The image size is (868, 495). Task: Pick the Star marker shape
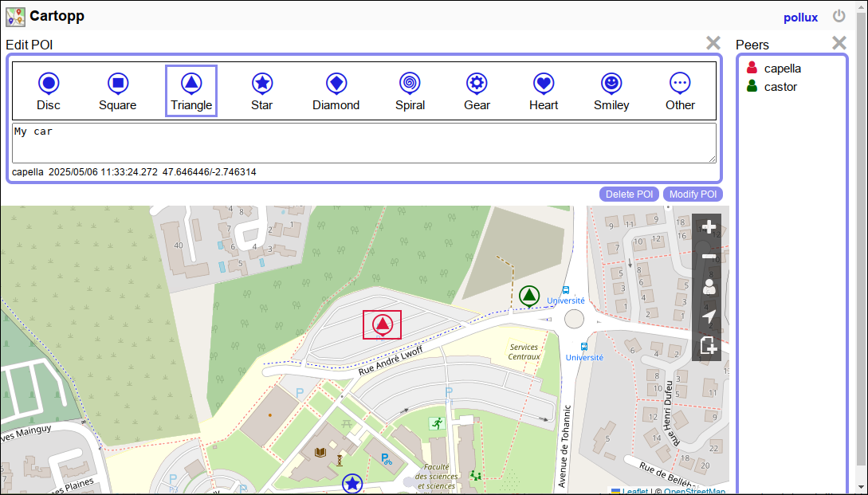pos(261,91)
